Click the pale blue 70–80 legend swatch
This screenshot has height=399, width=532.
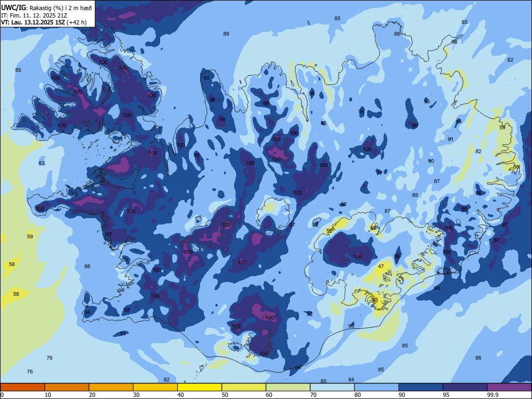[x=332, y=387]
